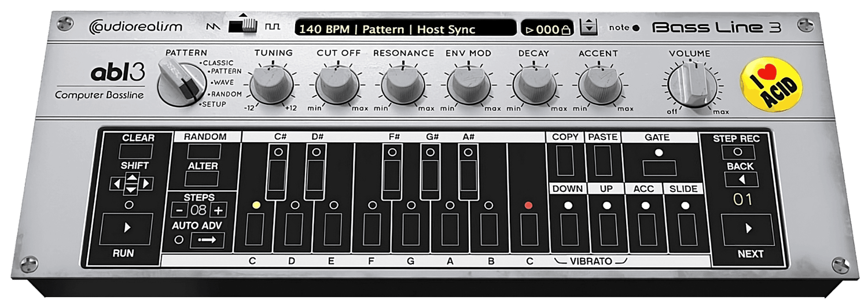Screen dimensions: 868x307
Task: Start playback with the RUN button
Action: pos(127,228)
